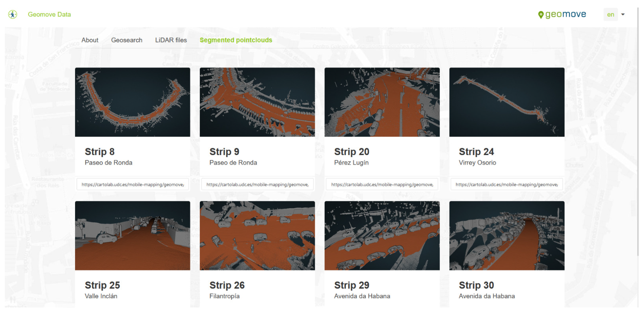Image resolution: width=644 pixels, height=313 pixels.
Task: Click the Geomove Data title link
Action: click(49, 14)
